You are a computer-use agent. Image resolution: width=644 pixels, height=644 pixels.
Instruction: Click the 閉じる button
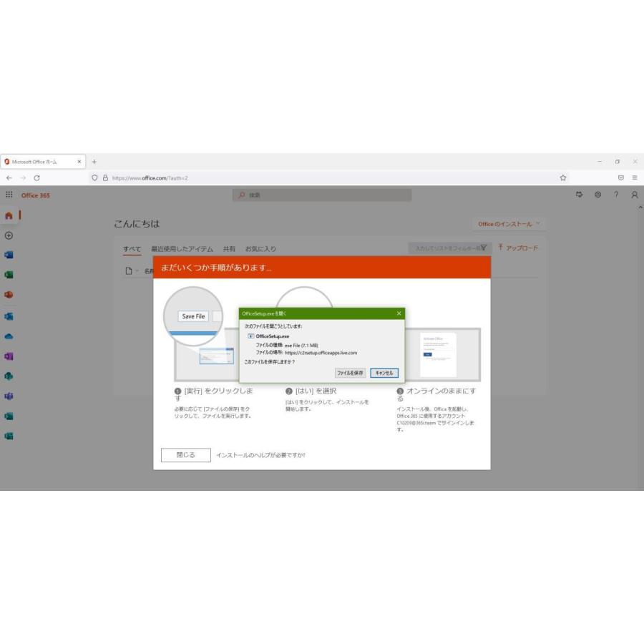click(185, 454)
